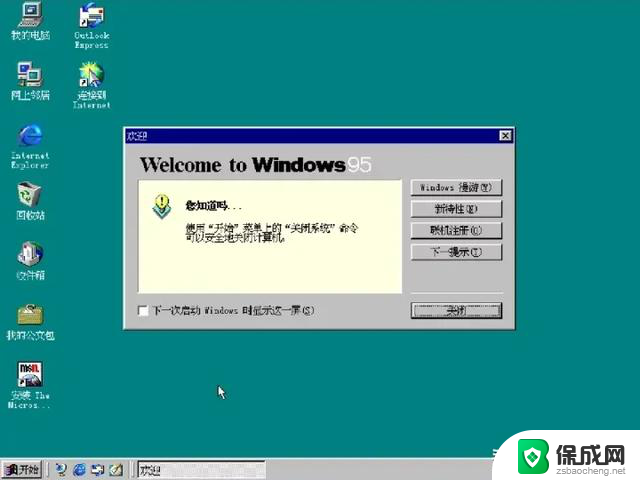640x480 pixels.
Task: Select the My Briefcase desktop icon
Action: coord(30,322)
